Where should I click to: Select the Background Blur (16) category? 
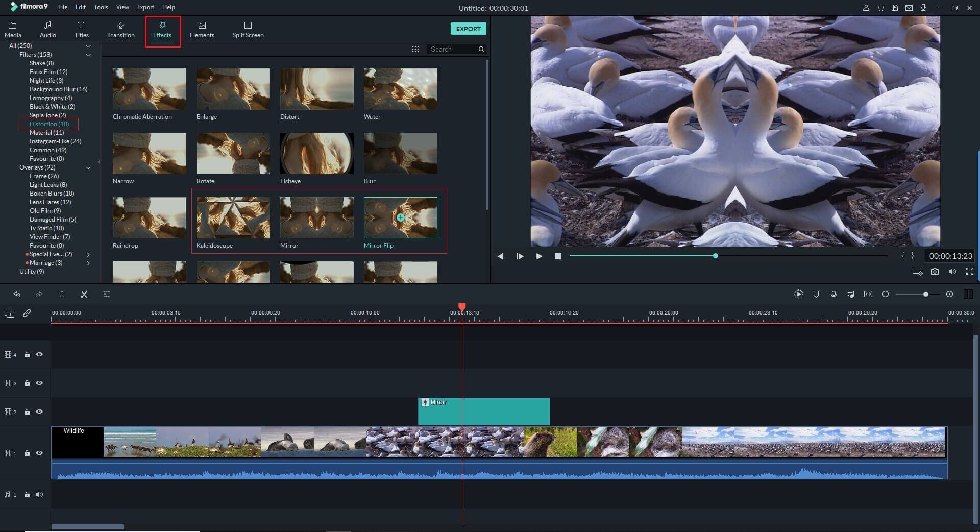pyautogui.click(x=58, y=89)
